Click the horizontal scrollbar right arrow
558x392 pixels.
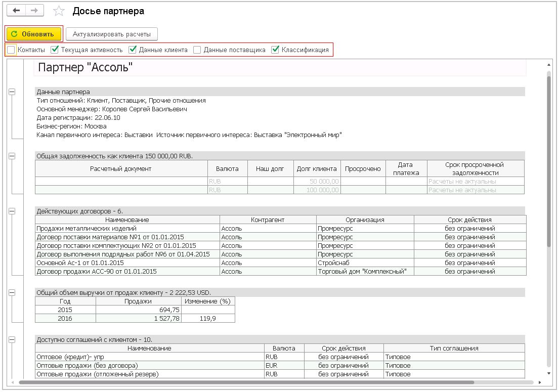click(540, 382)
